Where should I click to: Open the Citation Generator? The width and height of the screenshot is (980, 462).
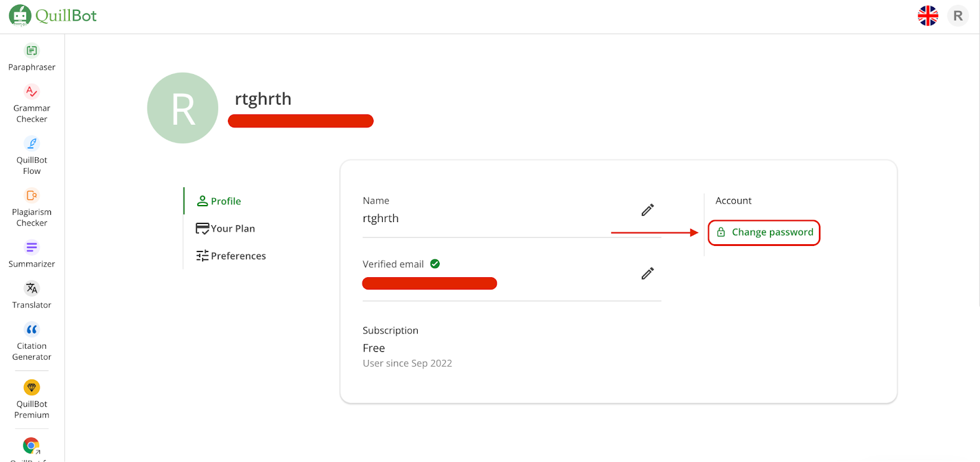(x=32, y=342)
